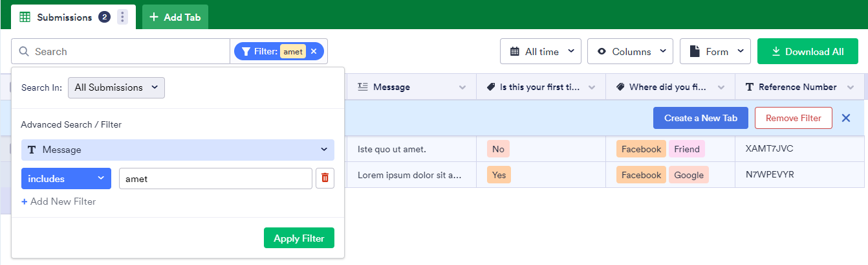Change the includes condition dropdown
Screen dimensions: 868x265
(66, 178)
